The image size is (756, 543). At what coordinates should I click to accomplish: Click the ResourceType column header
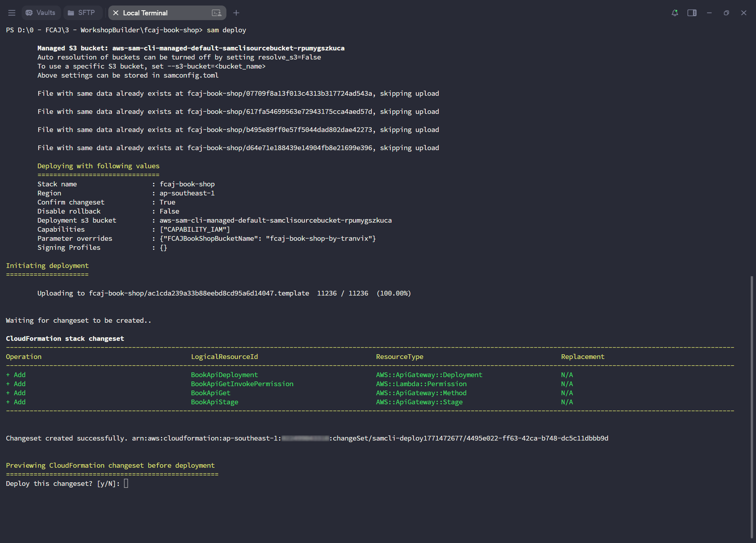400,357
